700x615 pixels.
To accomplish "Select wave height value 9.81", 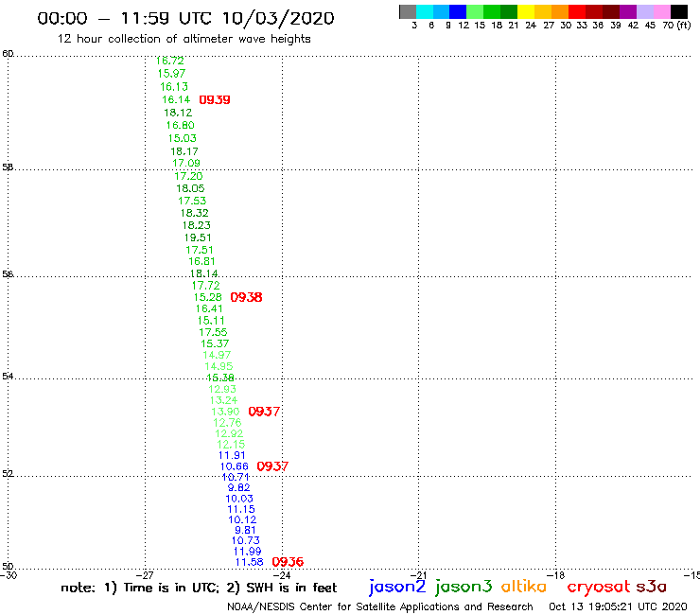I will click(x=245, y=531).
